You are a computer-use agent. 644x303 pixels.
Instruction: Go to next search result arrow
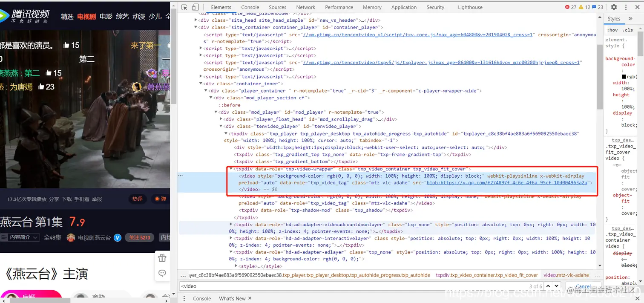pos(556,286)
